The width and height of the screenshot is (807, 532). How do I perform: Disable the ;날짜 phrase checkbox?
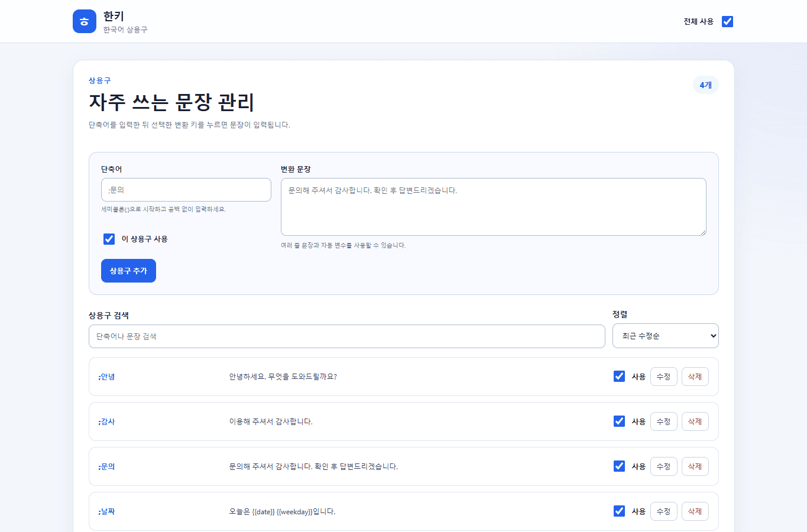coord(619,511)
